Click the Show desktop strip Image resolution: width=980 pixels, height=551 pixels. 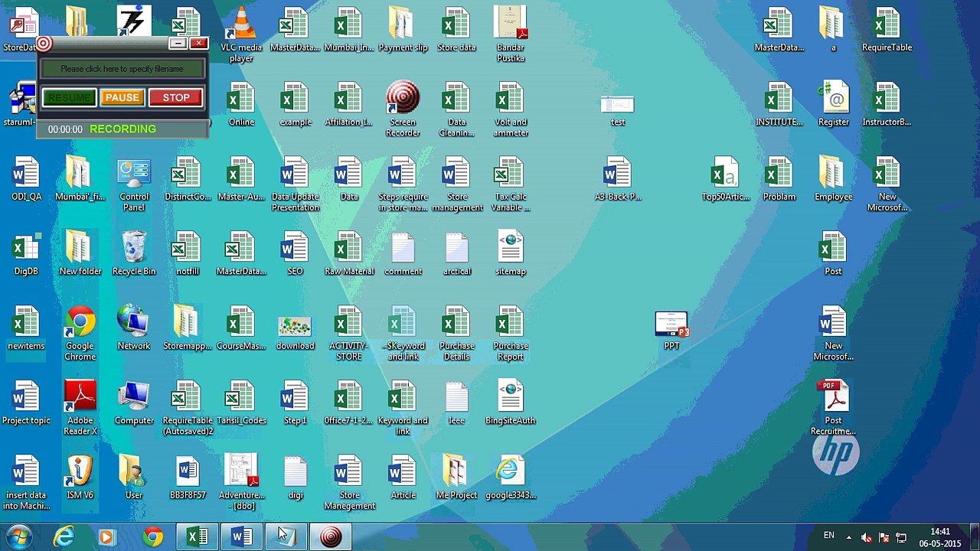click(x=974, y=537)
